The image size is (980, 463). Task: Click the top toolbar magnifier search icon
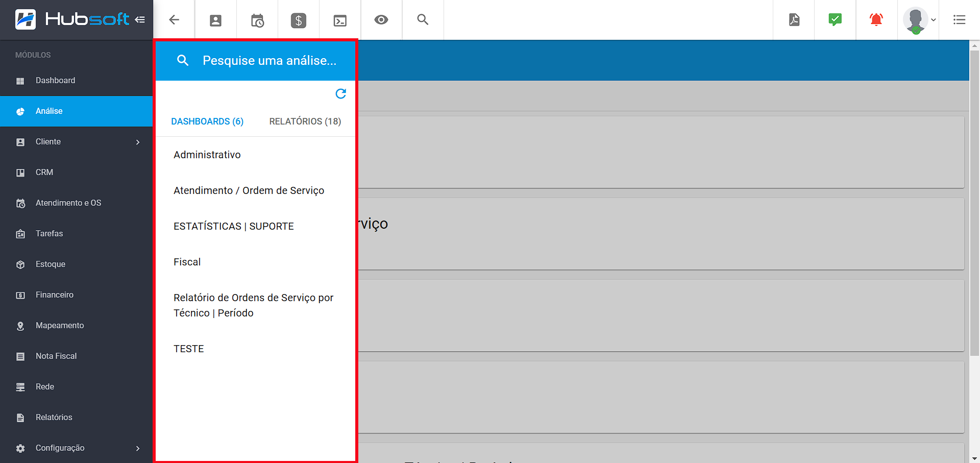pos(423,19)
